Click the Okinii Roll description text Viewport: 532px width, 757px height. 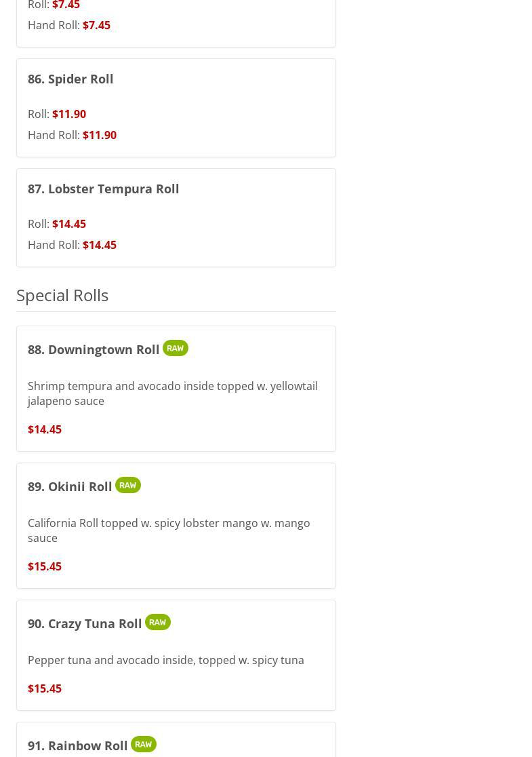tap(169, 530)
